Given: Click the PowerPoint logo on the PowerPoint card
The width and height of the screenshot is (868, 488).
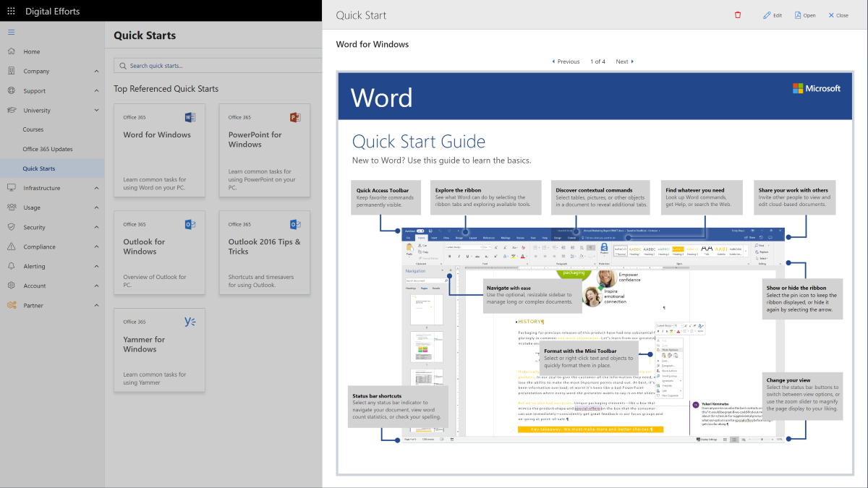Looking at the screenshot, I should [295, 117].
